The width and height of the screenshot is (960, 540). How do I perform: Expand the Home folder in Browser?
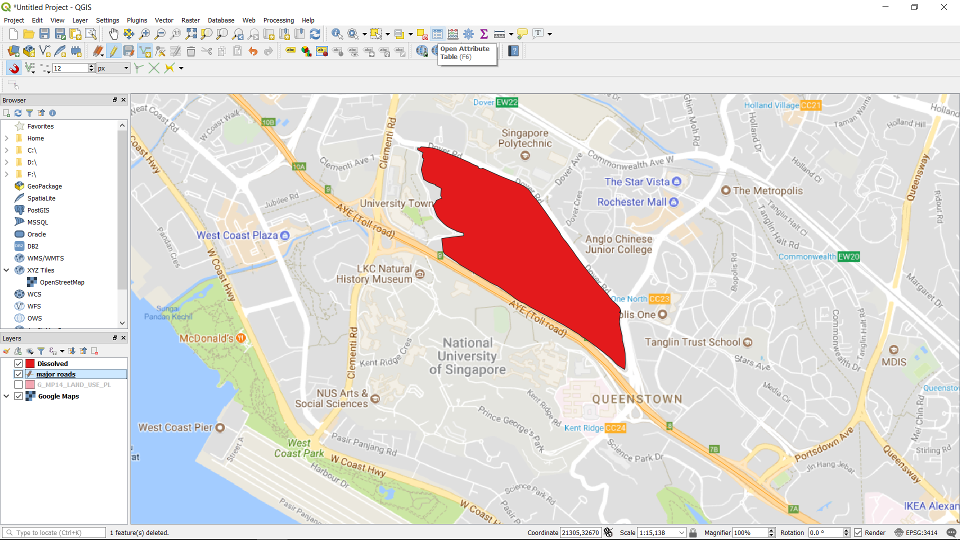click(x=7, y=138)
